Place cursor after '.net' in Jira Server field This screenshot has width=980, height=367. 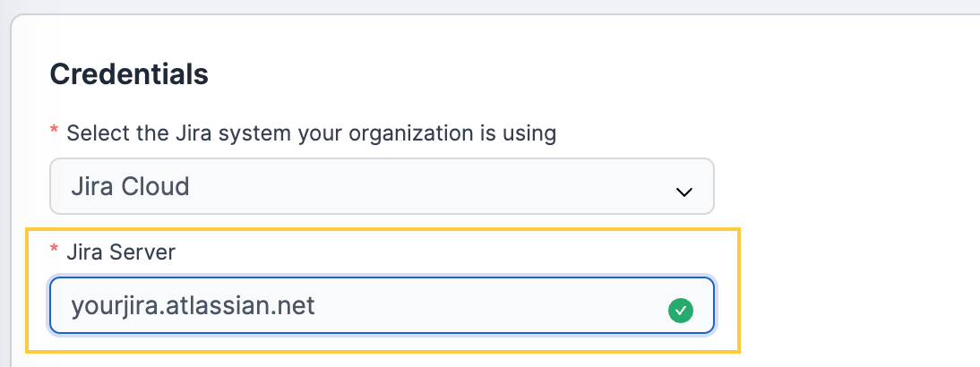[317, 306]
